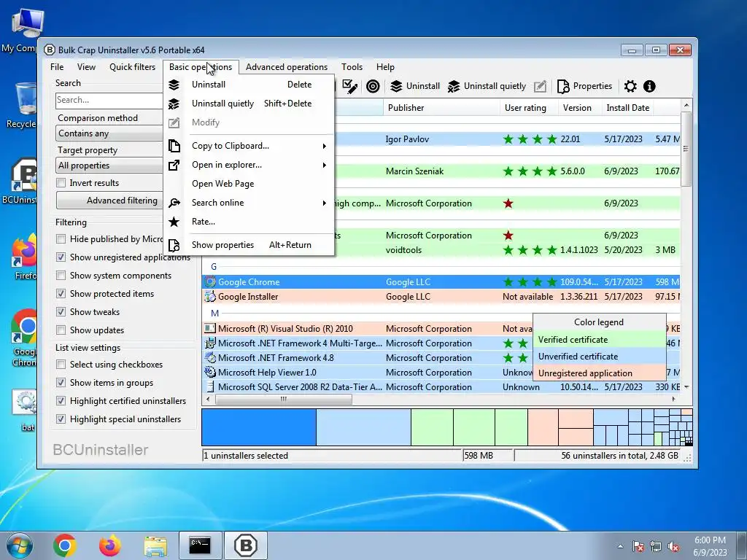Enable Show updates checkbox
The height and width of the screenshot is (560, 747).
[61, 330]
